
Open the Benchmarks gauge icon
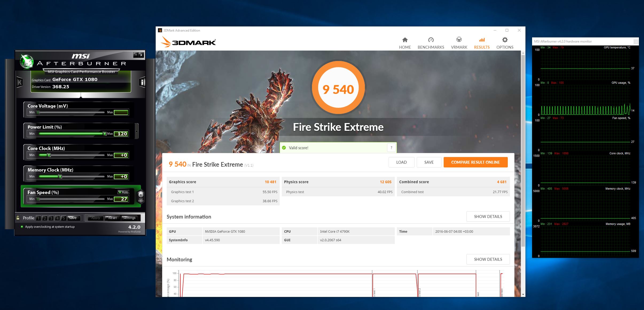431,40
